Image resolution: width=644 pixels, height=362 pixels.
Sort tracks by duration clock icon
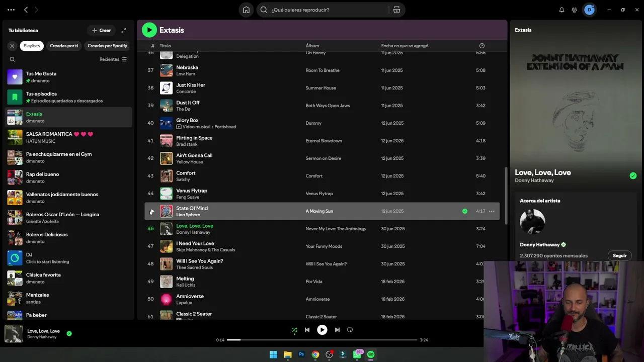click(x=482, y=46)
